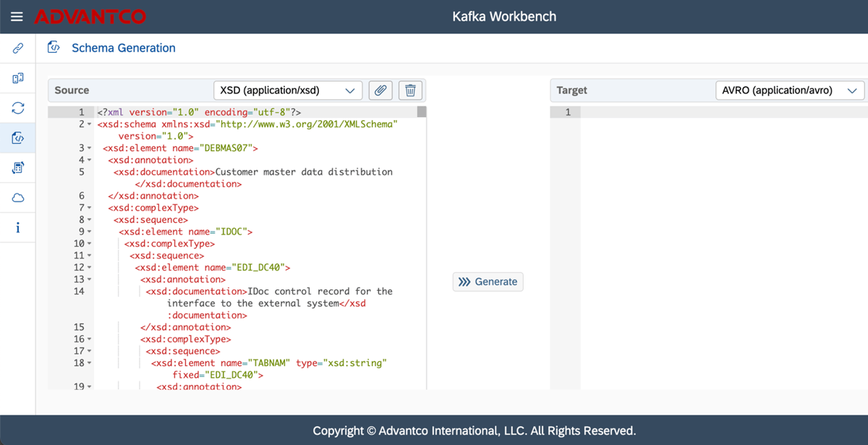
Task: Click the Schema Generation page header icon
Action: pyautogui.click(x=53, y=46)
